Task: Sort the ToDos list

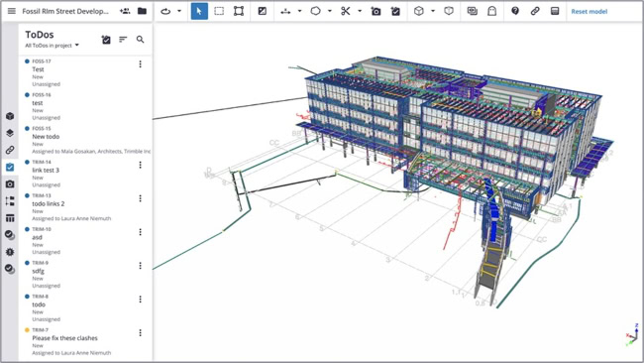Action: pyautogui.click(x=123, y=40)
